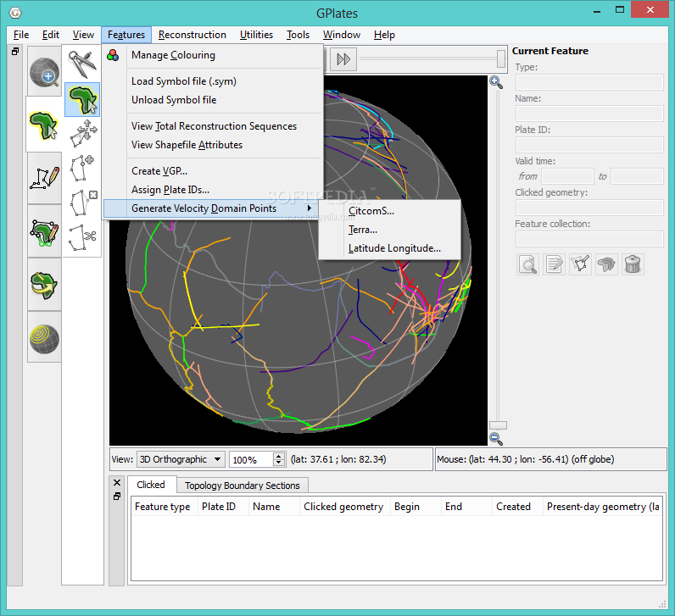The height and width of the screenshot is (616, 675).
Task: Choose Unload Symbol file
Action: [x=213, y=100]
